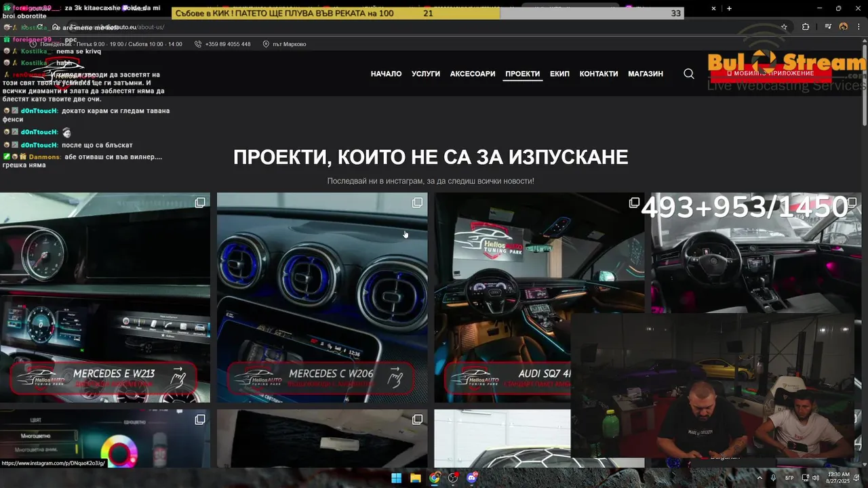Click the Последвай ни в инстаграм text
The height and width of the screenshot is (488, 868).
(x=431, y=181)
